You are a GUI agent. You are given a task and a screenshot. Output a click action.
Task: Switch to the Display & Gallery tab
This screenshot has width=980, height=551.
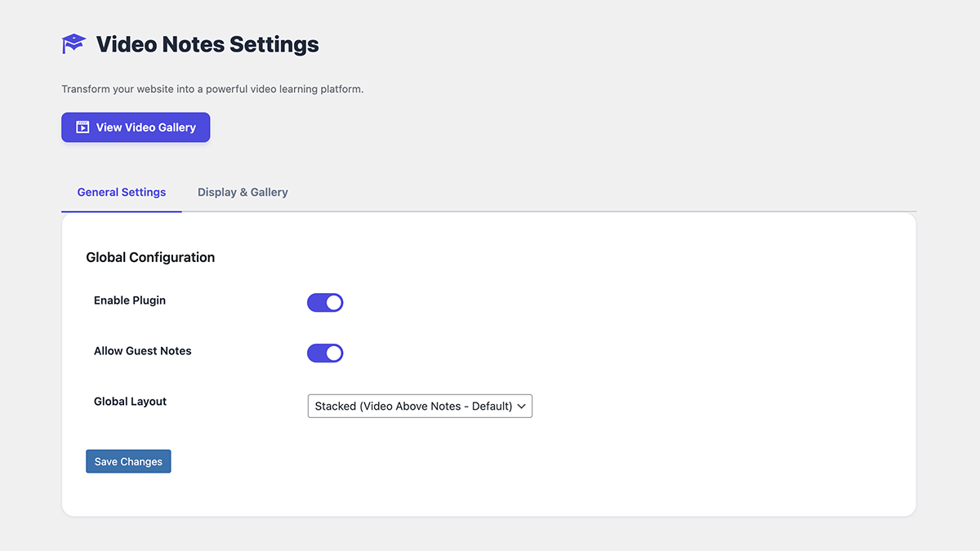pyautogui.click(x=243, y=192)
